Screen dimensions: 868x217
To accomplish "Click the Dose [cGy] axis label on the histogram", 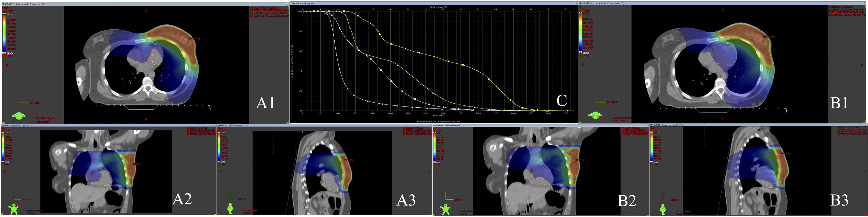I will coord(438,116).
